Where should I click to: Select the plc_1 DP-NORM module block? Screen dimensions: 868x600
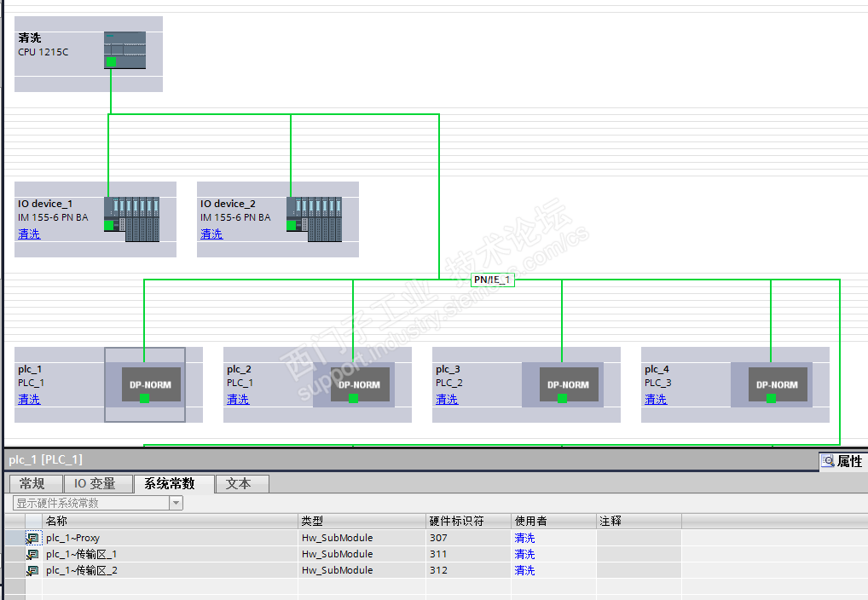(151, 384)
